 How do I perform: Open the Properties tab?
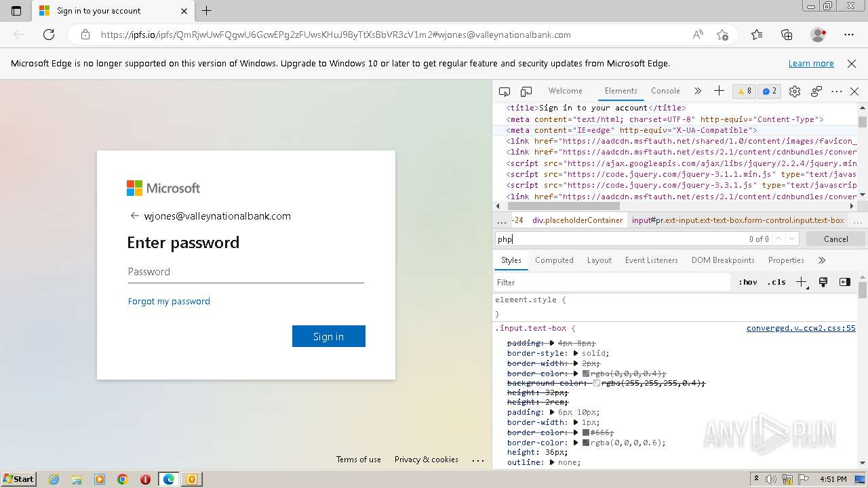coord(786,260)
